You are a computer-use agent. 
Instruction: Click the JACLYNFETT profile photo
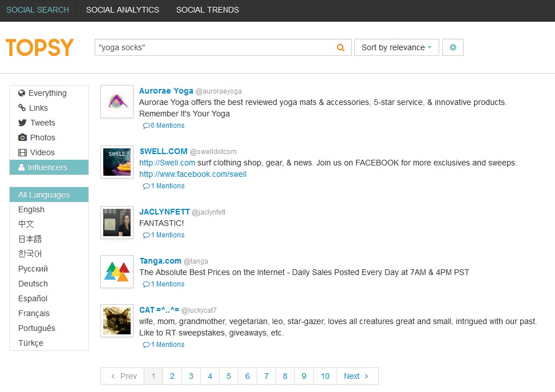click(x=117, y=223)
